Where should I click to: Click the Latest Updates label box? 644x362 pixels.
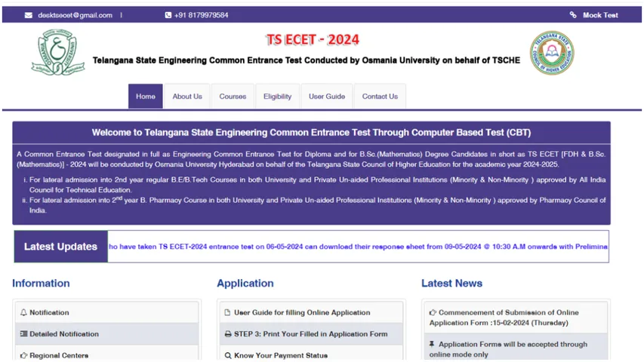[61, 247]
